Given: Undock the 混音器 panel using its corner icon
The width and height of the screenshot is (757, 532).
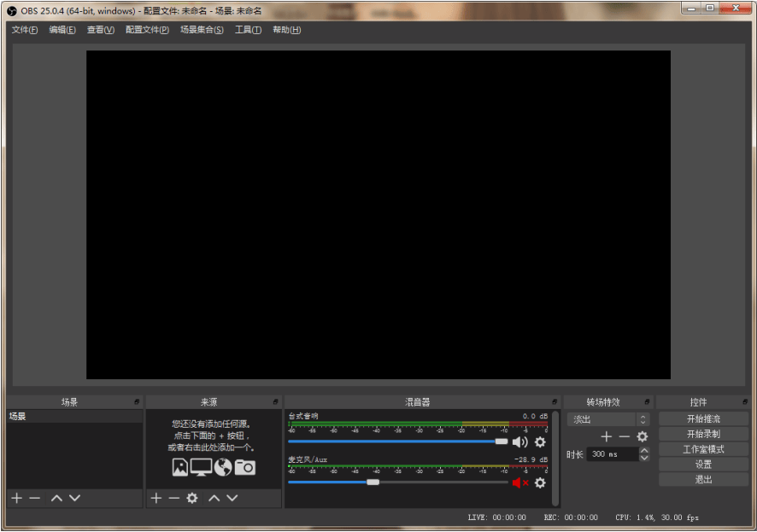Looking at the screenshot, I should pos(555,402).
